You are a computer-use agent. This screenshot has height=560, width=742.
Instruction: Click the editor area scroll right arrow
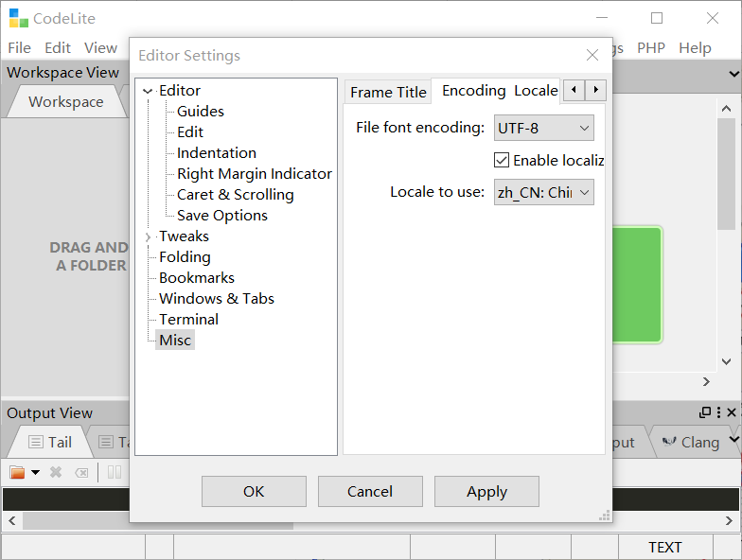coord(706,382)
